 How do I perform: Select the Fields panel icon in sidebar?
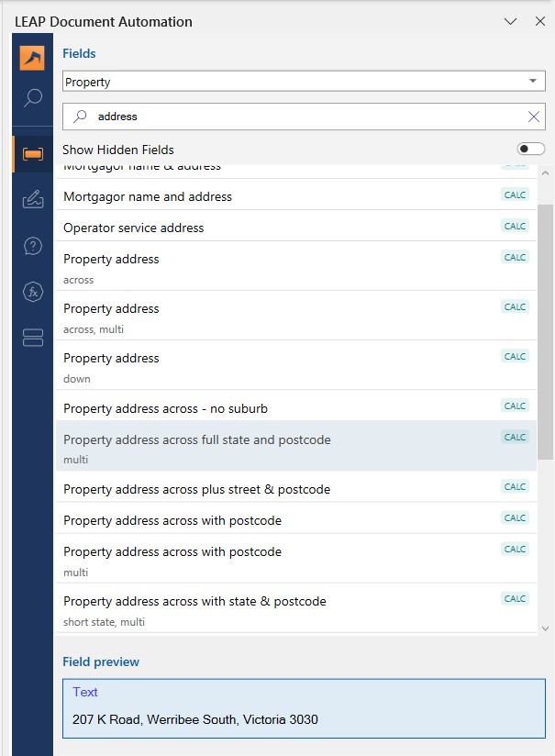pyautogui.click(x=32, y=156)
